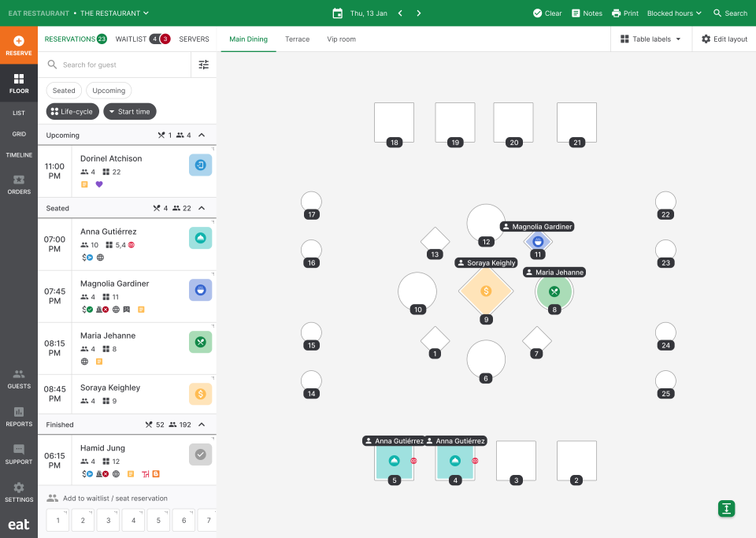
Task: Open the Start time sort dropdown
Action: [130, 111]
